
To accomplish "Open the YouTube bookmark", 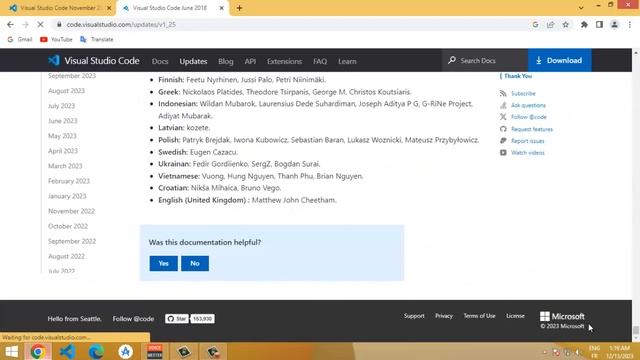I will (56, 40).
